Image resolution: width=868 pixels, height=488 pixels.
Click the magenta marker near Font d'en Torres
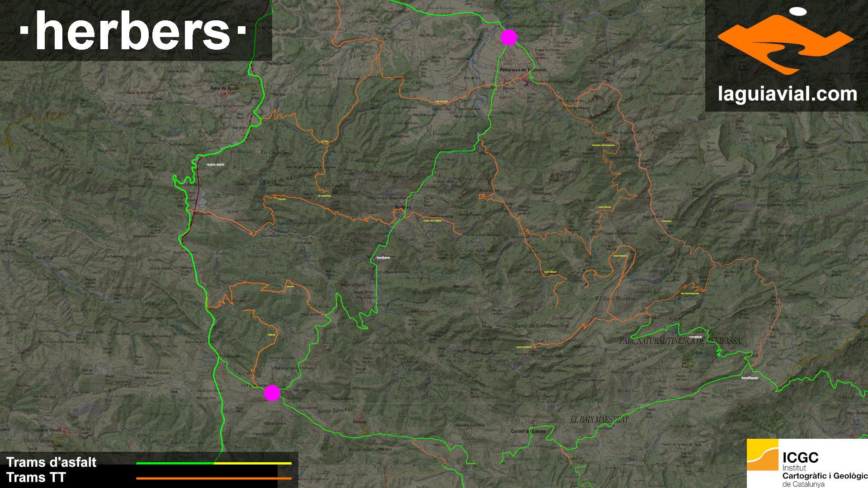272,393
